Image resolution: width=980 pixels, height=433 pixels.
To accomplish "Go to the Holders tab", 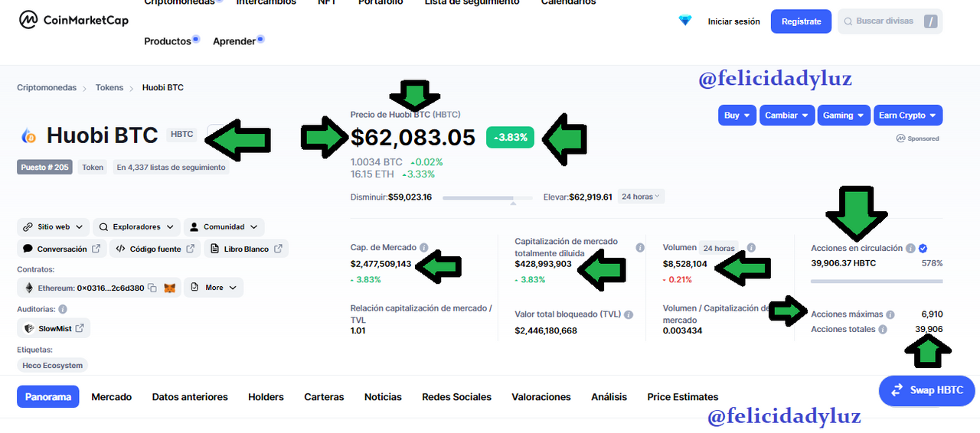I will (x=266, y=397).
